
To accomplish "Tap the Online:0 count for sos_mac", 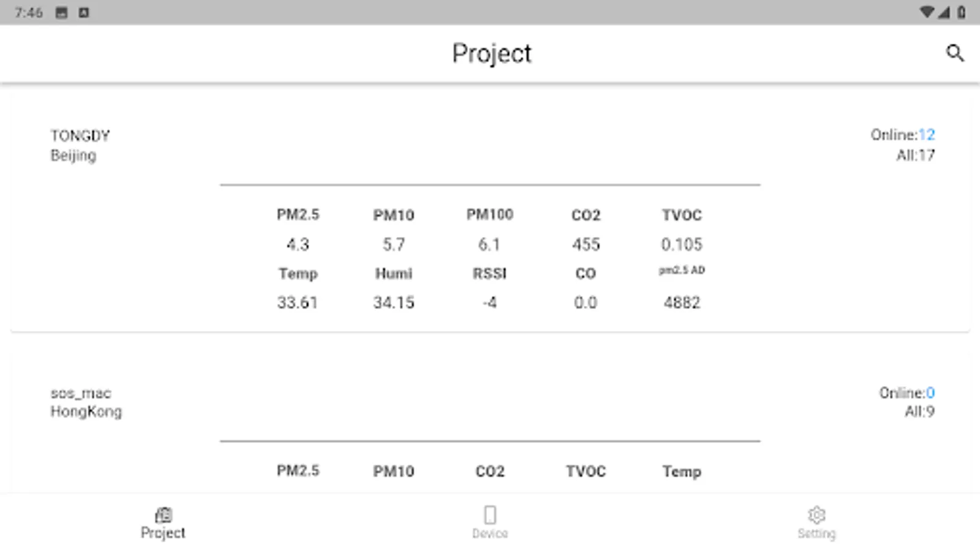I will 907,392.
